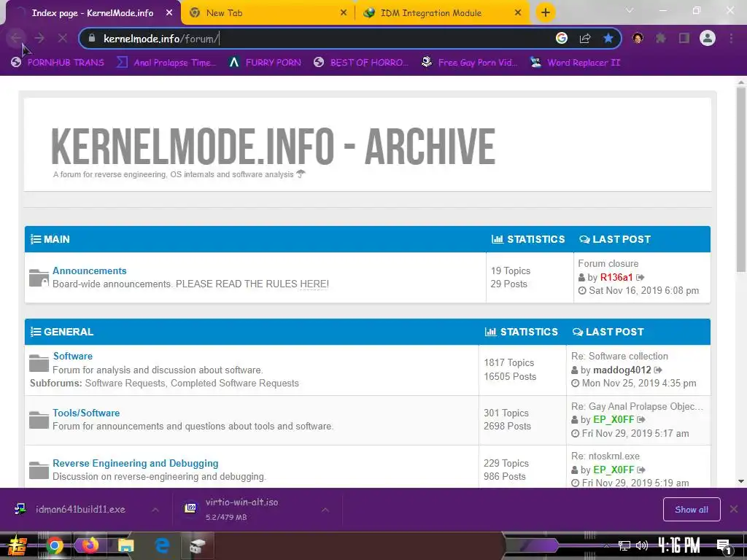The width and height of the screenshot is (747, 560).
Task: Open File Explorer from the taskbar
Action: tap(125, 545)
